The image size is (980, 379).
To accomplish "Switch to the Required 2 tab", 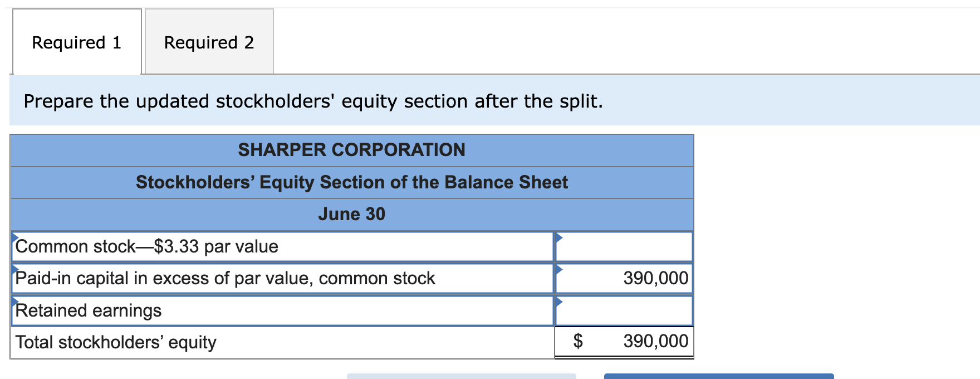I will 209,42.
